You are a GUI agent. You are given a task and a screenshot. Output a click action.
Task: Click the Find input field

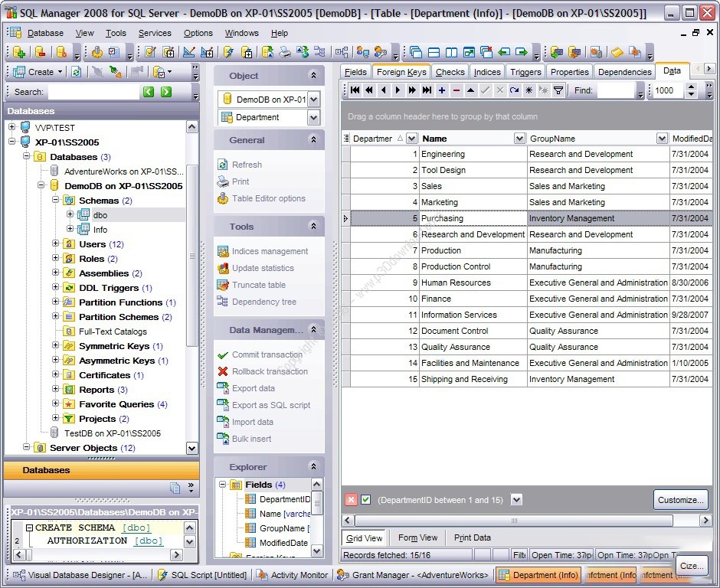click(x=616, y=90)
